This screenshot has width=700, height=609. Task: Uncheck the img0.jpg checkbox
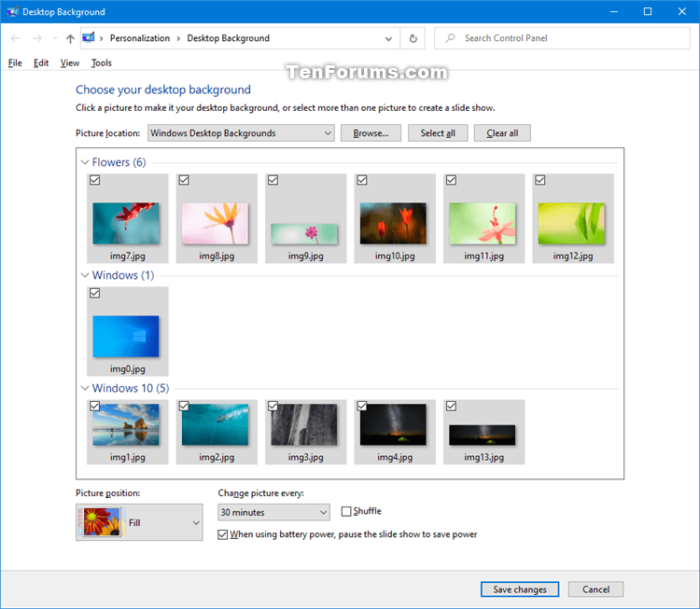(94, 293)
